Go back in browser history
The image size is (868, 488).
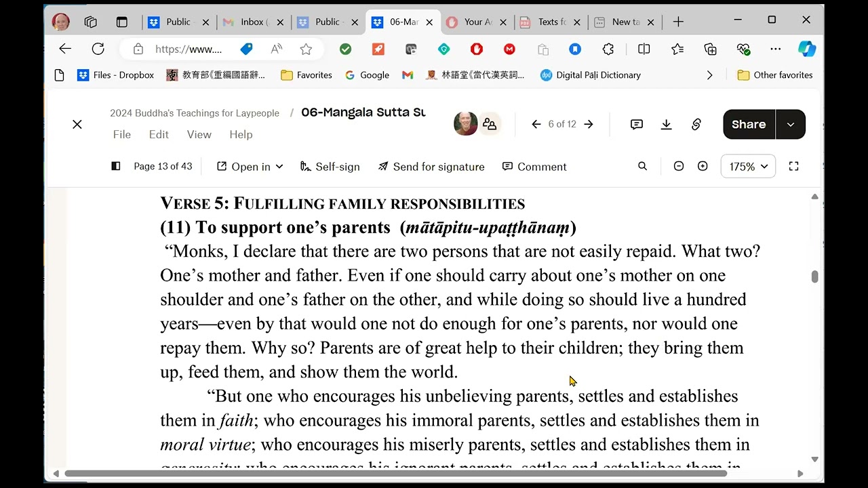pyautogui.click(x=65, y=49)
